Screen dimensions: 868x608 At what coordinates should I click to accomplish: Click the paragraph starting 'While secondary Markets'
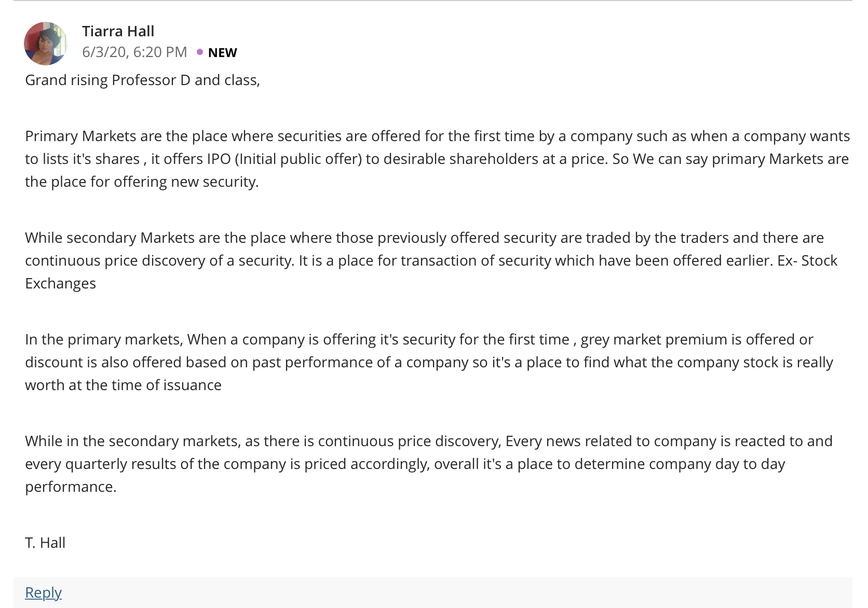coord(431,260)
